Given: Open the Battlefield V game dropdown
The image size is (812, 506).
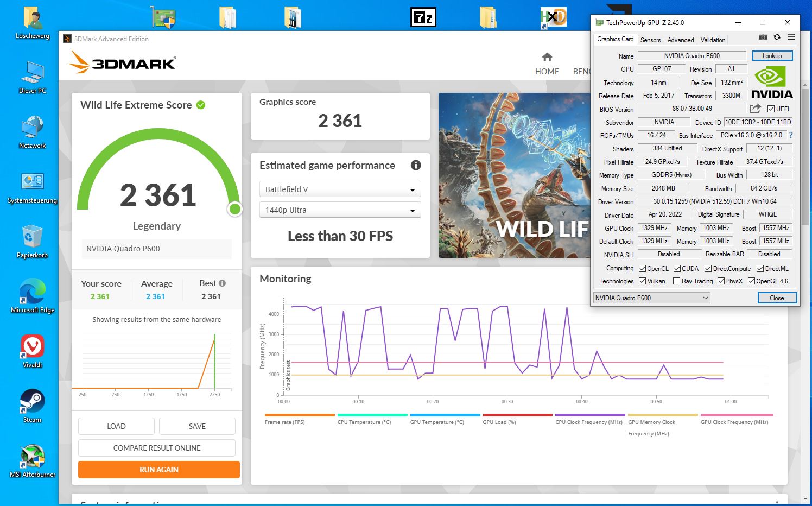Looking at the screenshot, I should pyautogui.click(x=340, y=189).
